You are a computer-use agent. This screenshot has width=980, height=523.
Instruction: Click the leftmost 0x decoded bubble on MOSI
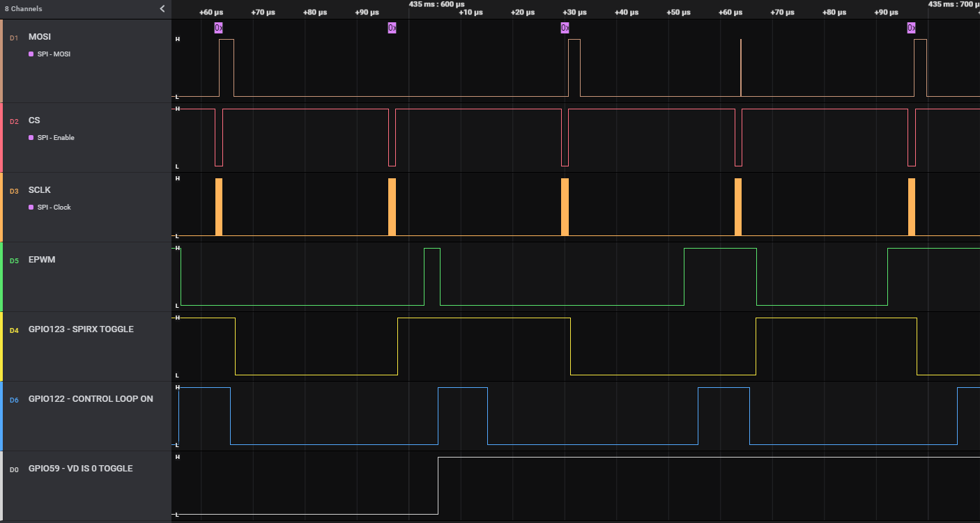click(x=218, y=28)
